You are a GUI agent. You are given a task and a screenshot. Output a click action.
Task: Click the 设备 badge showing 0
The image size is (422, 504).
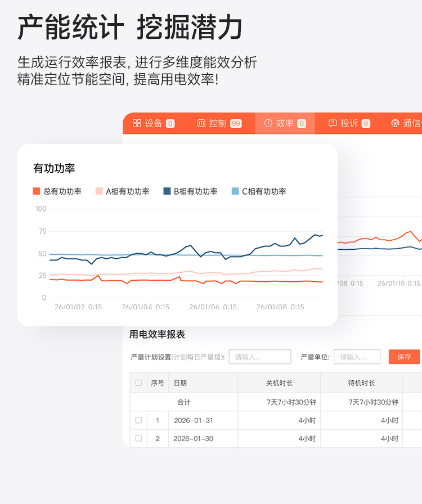[170, 124]
